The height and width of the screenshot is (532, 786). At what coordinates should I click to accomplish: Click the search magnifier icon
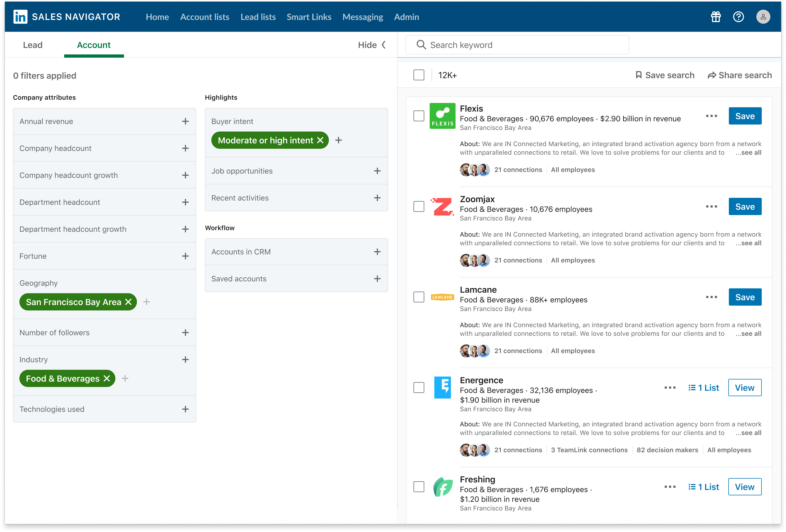tap(421, 45)
